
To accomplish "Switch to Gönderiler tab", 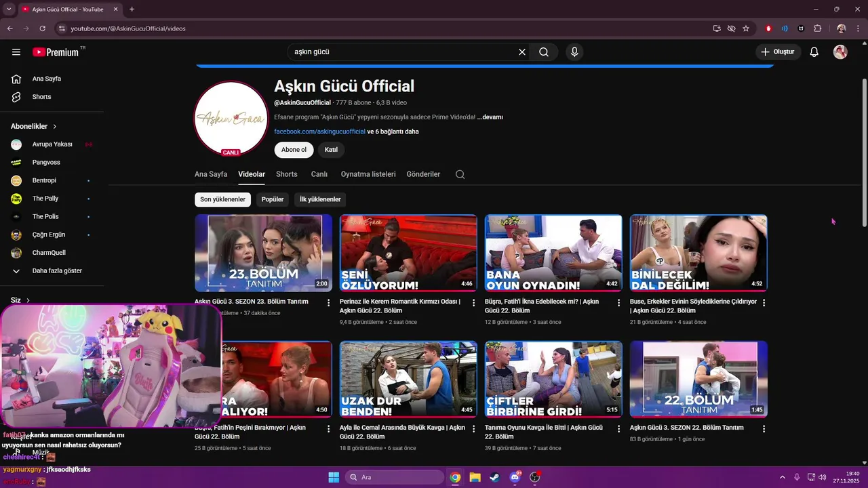I will pyautogui.click(x=423, y=174).
